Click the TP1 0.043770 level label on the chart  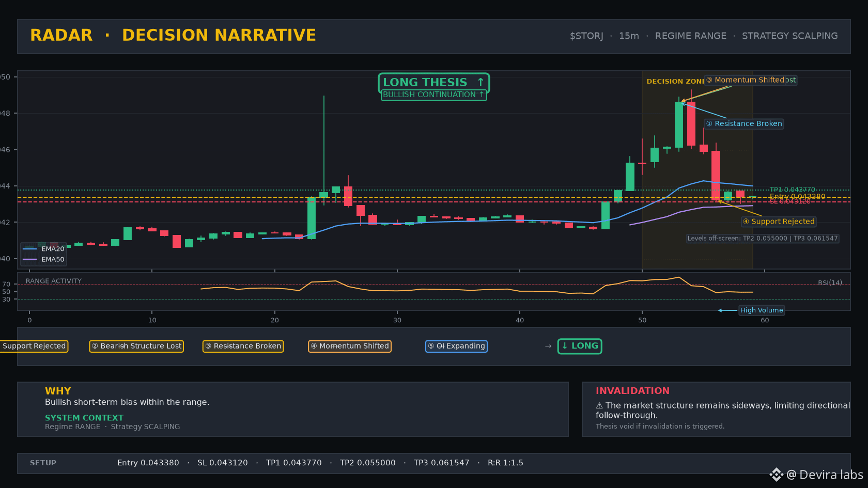(793, 190)
